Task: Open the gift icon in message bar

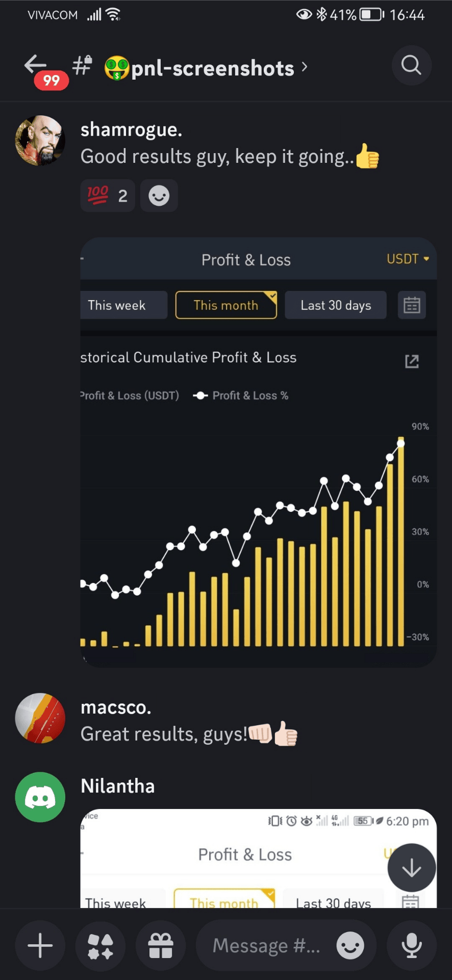Action: coord(161,946)
